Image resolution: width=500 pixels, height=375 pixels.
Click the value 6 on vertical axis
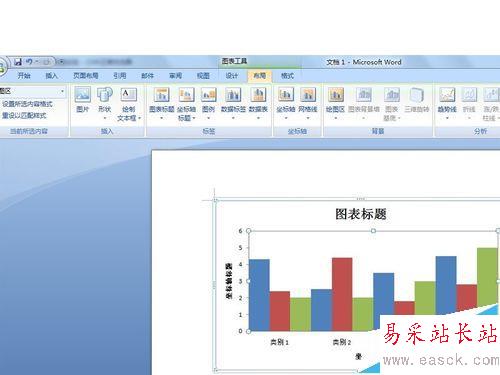[x=240, y=231]
